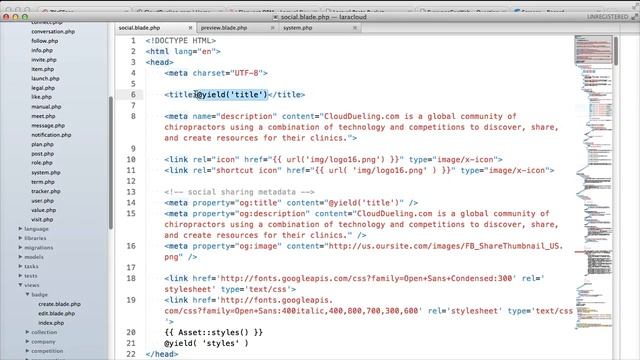Expand the libraries folder
This screenshot has height=360, width=640.
[20, 238]
